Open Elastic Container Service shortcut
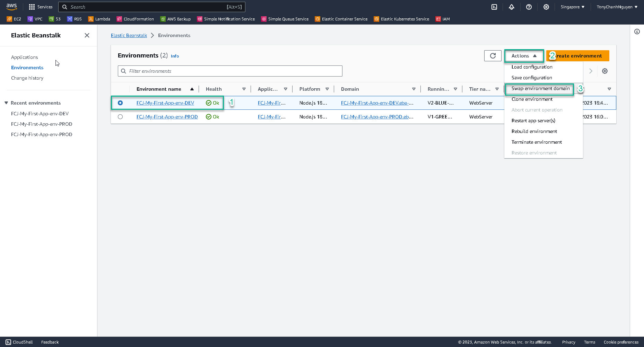644x347 pixels. point(341,19)
